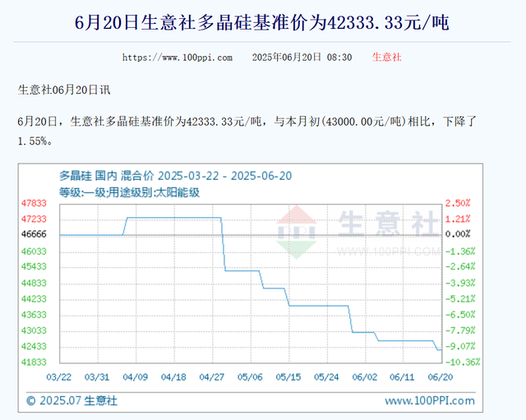Click the 03/31 x-axis date label
This screenshot has height=420, width=526.
97,377
